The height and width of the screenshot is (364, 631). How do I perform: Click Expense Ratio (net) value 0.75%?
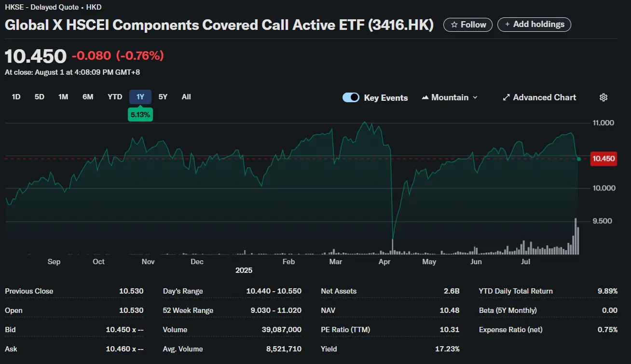click(x=608, y=330)
